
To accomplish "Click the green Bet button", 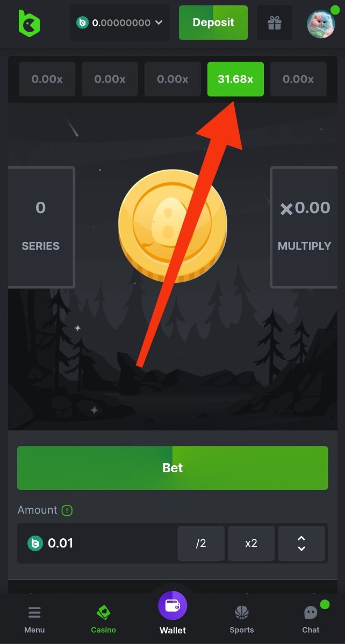I will pyautogui.click(x=172, y=468).
